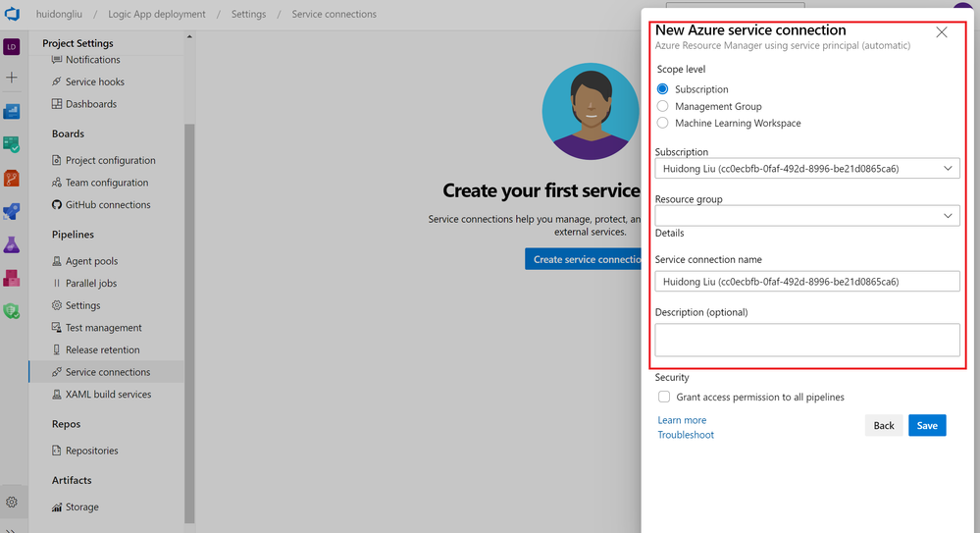Open Overview hub icon in left rail
Image resolution: width=980 pixels, height=533 pixels.
(11, 111)
